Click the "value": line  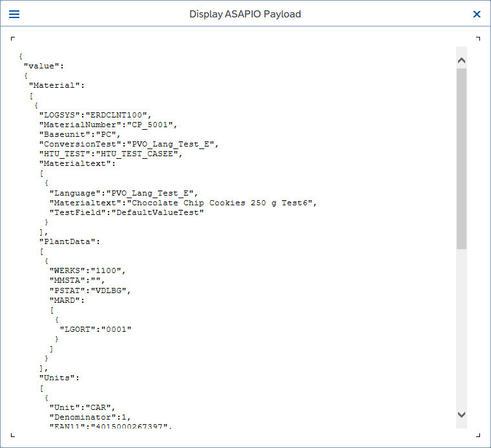click(x=44, y=66)
